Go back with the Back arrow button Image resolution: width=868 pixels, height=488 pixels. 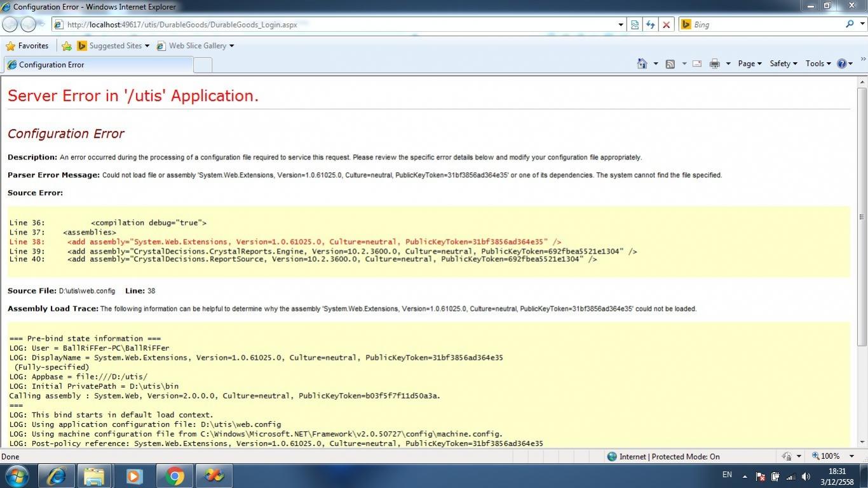pyautogui.click(x=10, y=24)
